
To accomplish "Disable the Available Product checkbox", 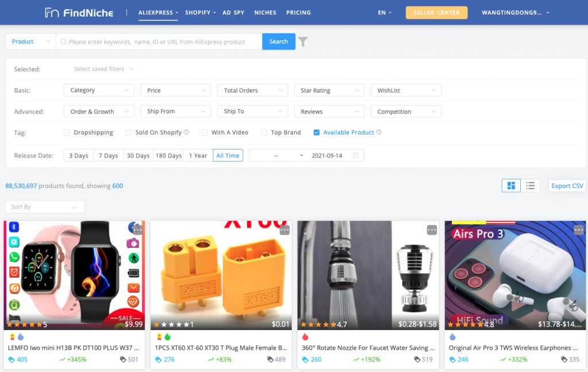I will (x=317, y=132).
